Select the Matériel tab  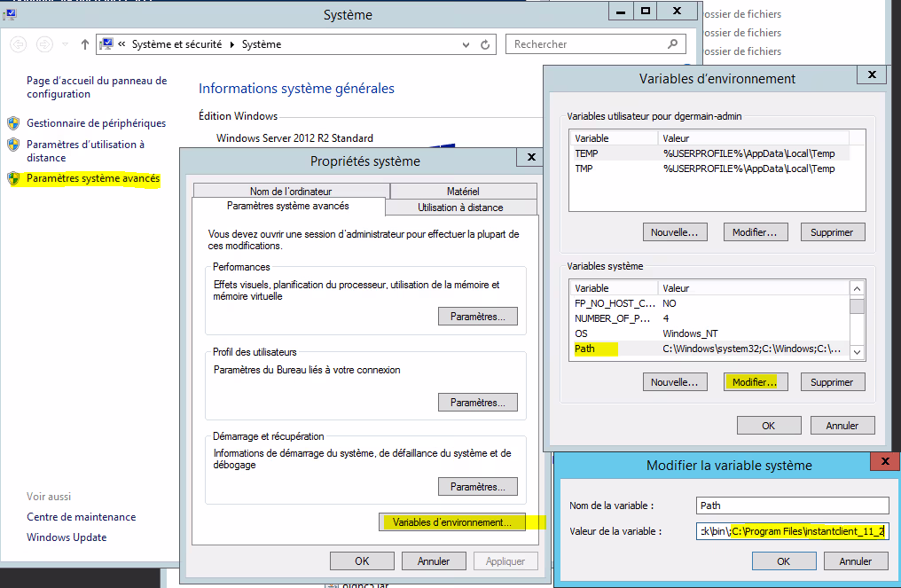point(463,191)
